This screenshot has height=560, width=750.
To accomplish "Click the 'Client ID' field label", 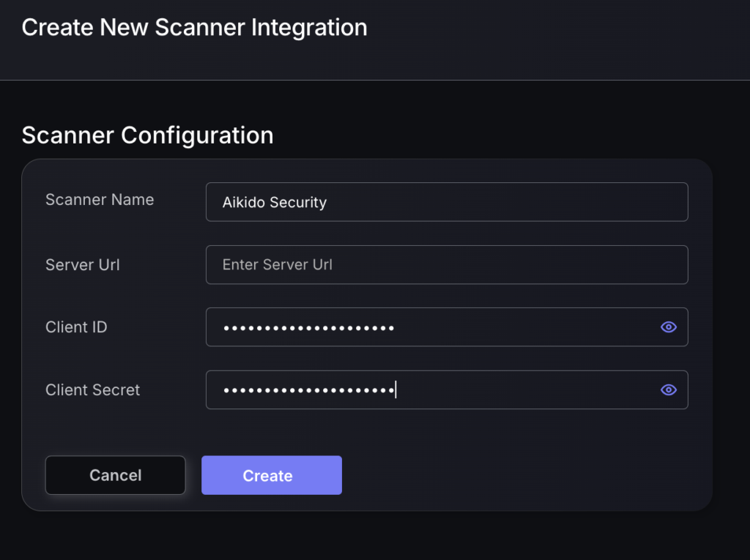I will tap(76, 327).
